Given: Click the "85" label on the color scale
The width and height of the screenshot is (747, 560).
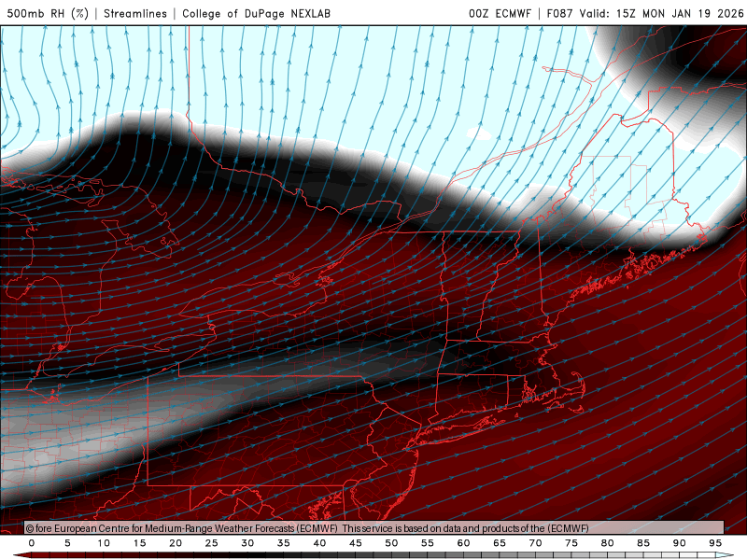Looking at the screenshot, I should (643, 543).
